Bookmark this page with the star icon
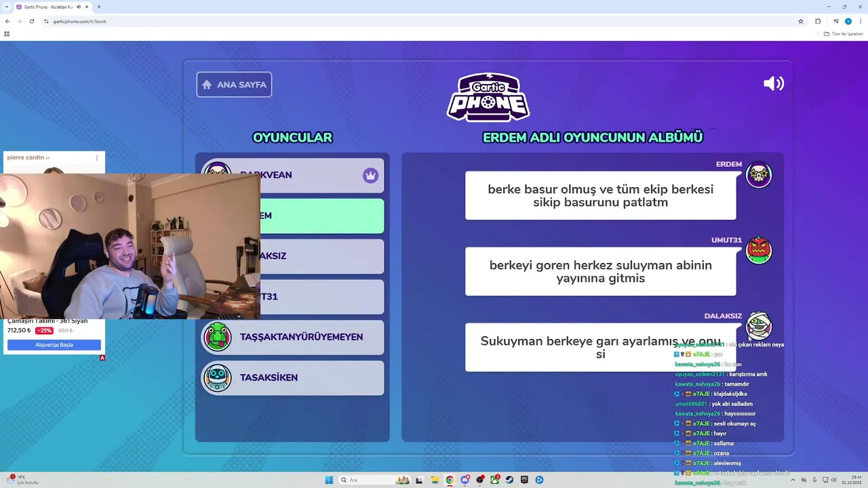This screenshot has height=488, width=868. click(x=801, y=21)
